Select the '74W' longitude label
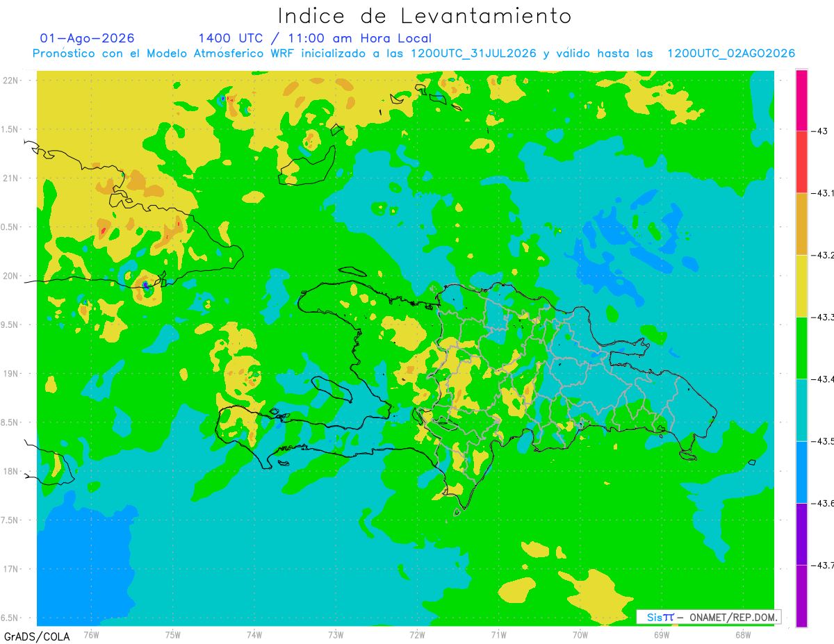834x644 pixels. (x=254, y=634)
